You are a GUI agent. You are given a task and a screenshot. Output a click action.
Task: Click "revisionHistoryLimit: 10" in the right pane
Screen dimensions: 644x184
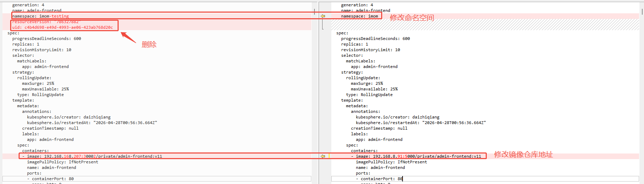pyautogui.click(x=371, y=50)
